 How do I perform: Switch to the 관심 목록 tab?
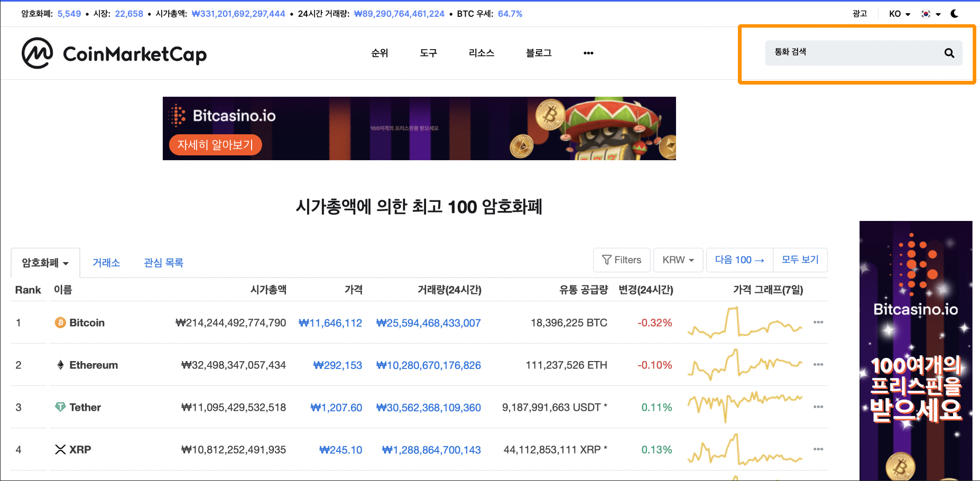pos(163,263)
